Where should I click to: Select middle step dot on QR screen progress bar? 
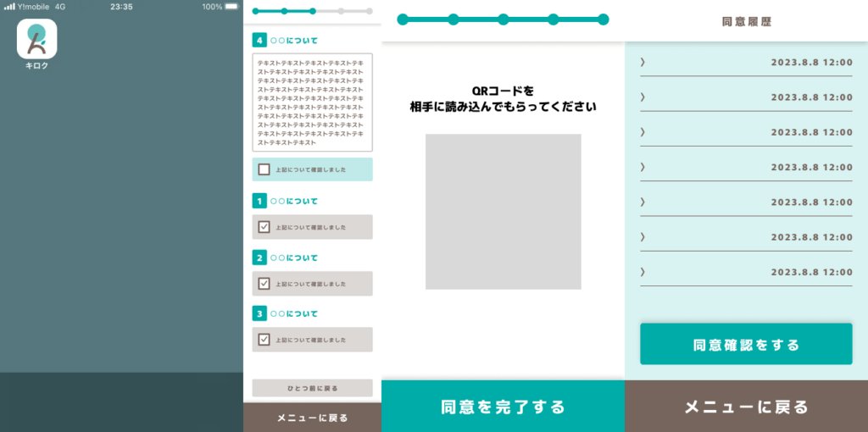[x=504, y=19]
